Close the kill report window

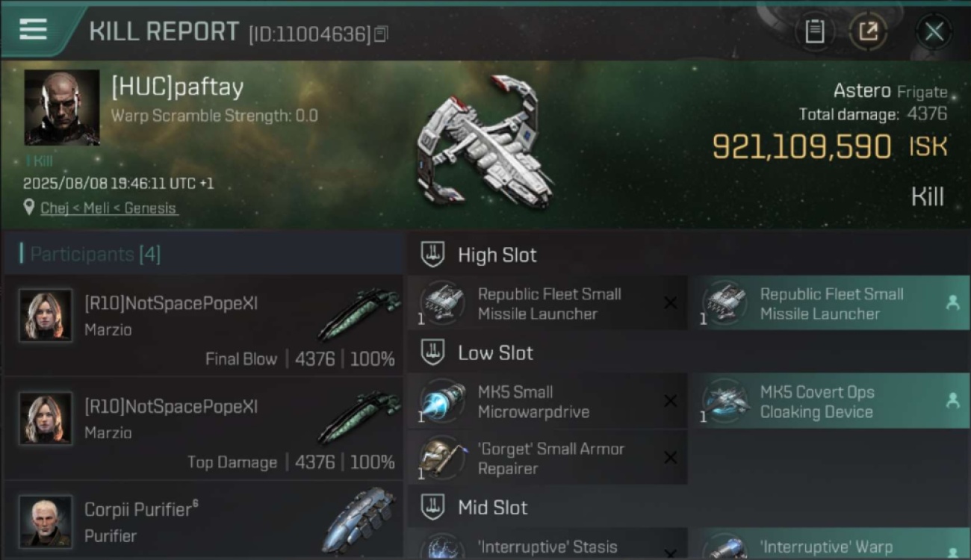(934, 32)
